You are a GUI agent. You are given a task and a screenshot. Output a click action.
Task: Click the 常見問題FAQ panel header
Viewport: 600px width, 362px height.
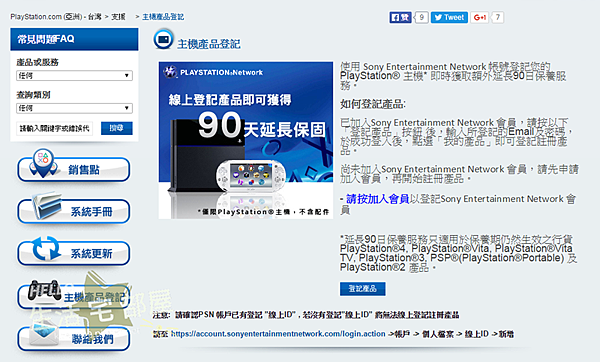74,39
